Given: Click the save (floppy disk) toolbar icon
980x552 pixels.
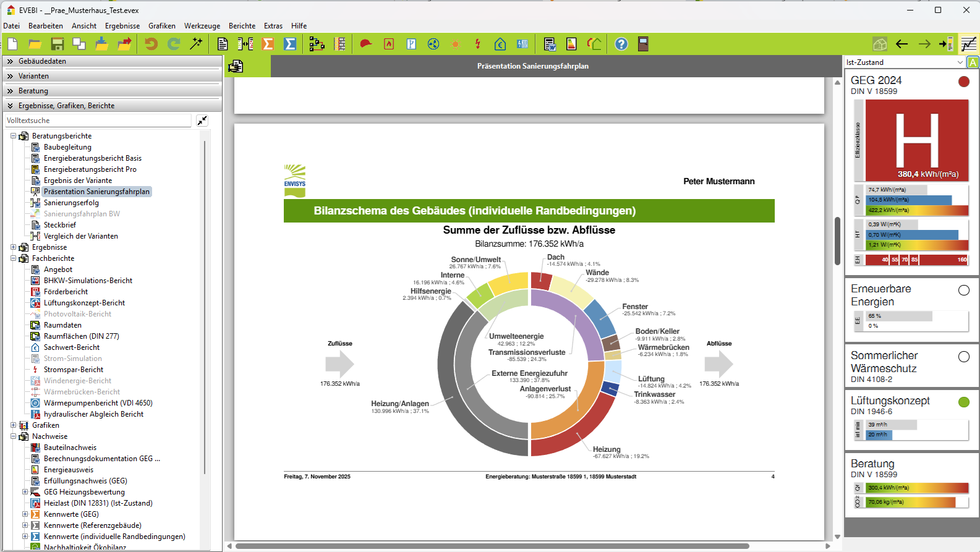Looking at the screenshot, I should point(58,44).
